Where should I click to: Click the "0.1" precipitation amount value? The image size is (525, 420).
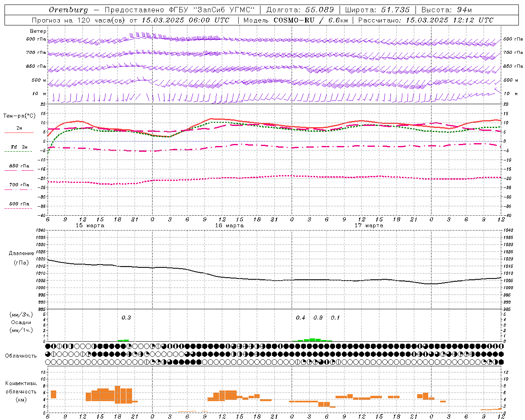coord(336,317)
